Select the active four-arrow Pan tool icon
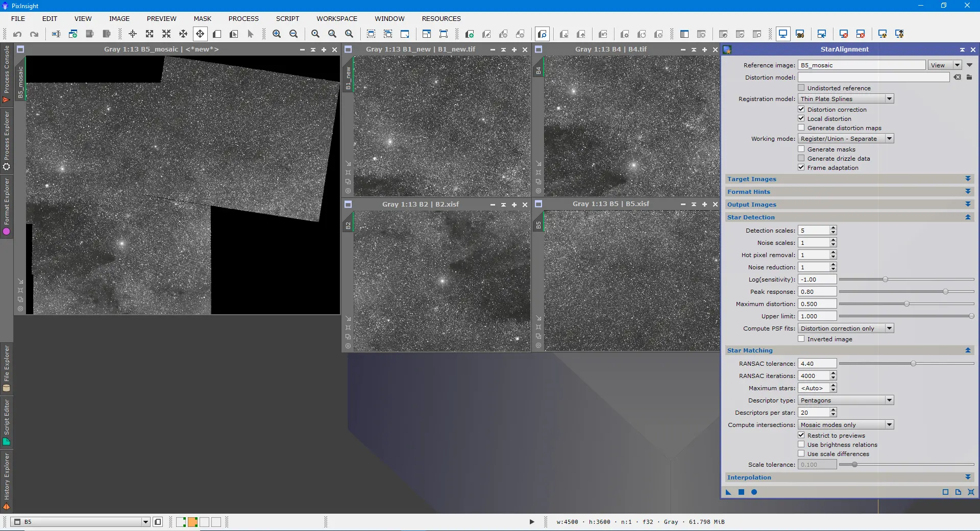 200,34
